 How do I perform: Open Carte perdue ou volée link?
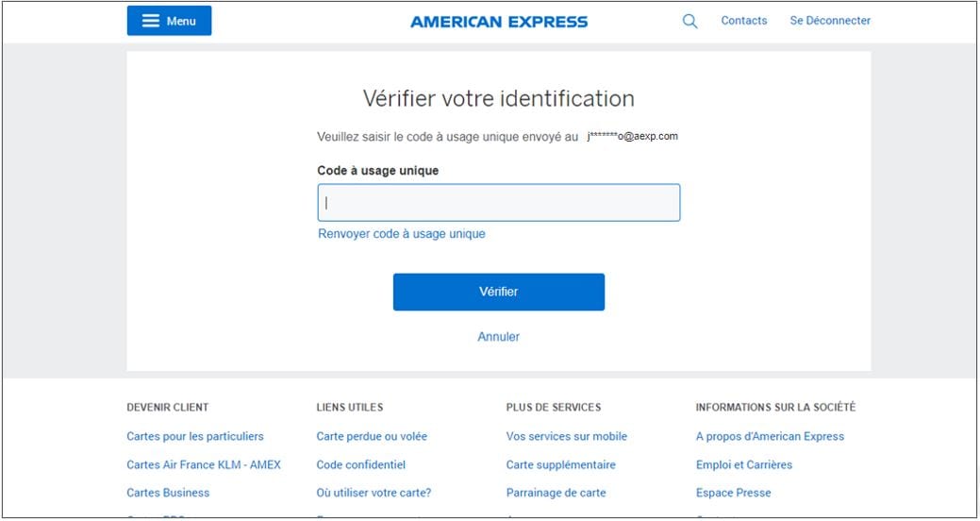tap(372, 437)
